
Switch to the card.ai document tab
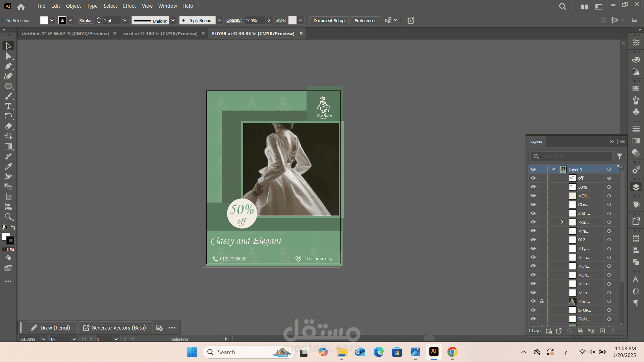[x=160, y=34]
